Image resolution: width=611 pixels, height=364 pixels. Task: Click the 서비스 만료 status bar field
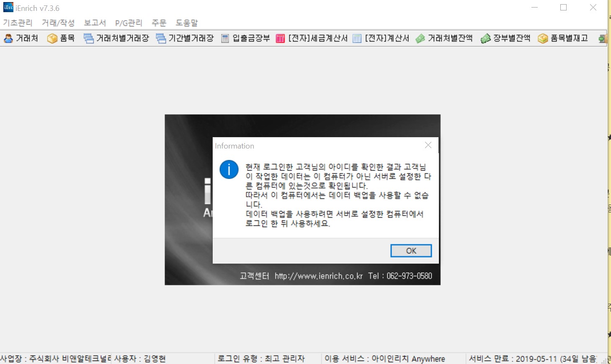(x=533, y=359)
